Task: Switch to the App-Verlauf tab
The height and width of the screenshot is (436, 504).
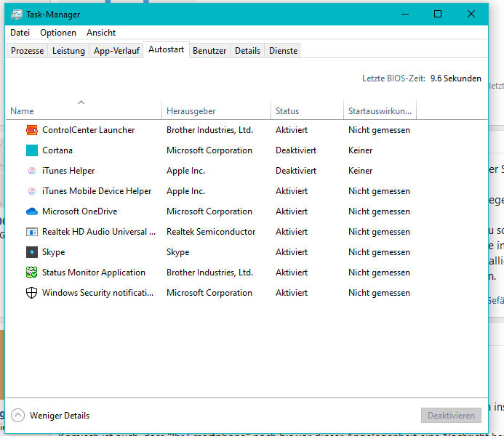Action: click(x=116, y=51)
